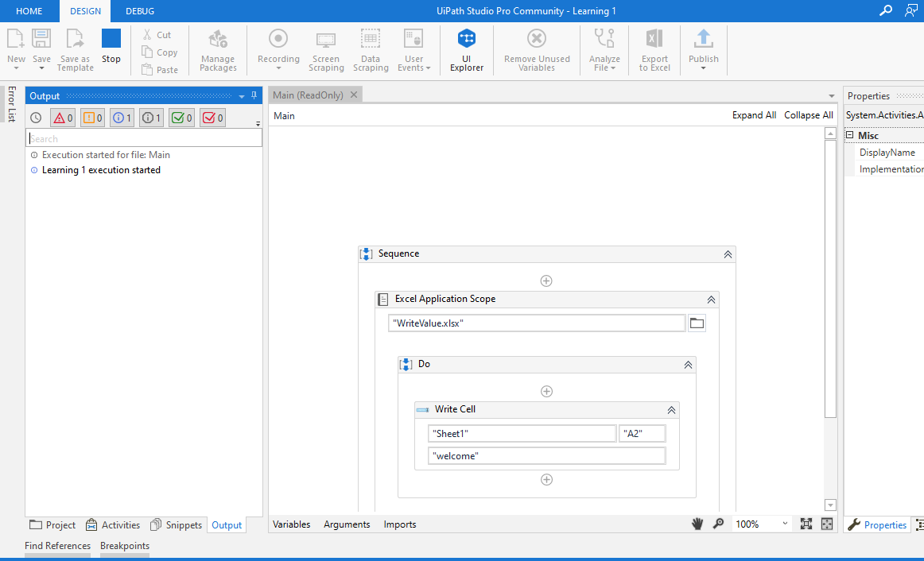This screenshot has height=561, width=924.
Task: Click the Publish icon
Action: click(x=703, y=39)
